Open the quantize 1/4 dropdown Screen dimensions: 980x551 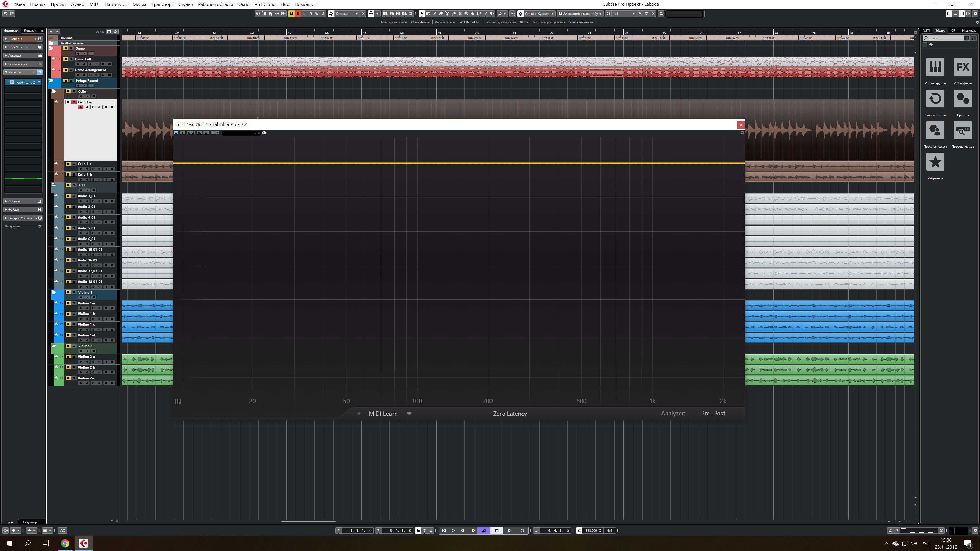pyautogui.click(x=623, y=14)
